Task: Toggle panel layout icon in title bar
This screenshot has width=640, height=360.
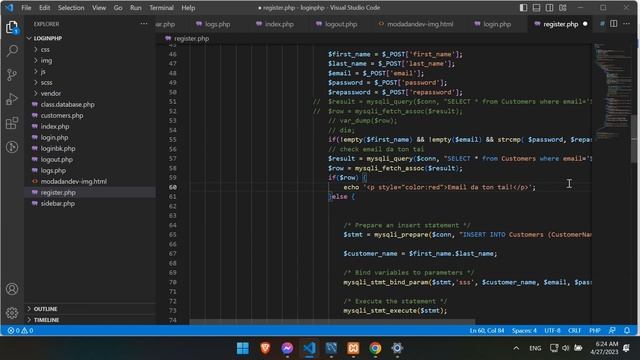Action: pos(536,8)
